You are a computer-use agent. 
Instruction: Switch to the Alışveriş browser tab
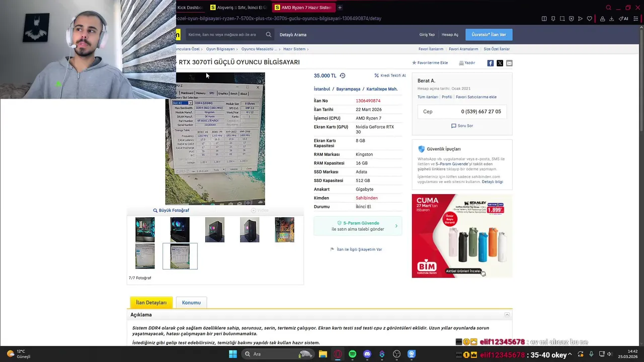(238, 8)
